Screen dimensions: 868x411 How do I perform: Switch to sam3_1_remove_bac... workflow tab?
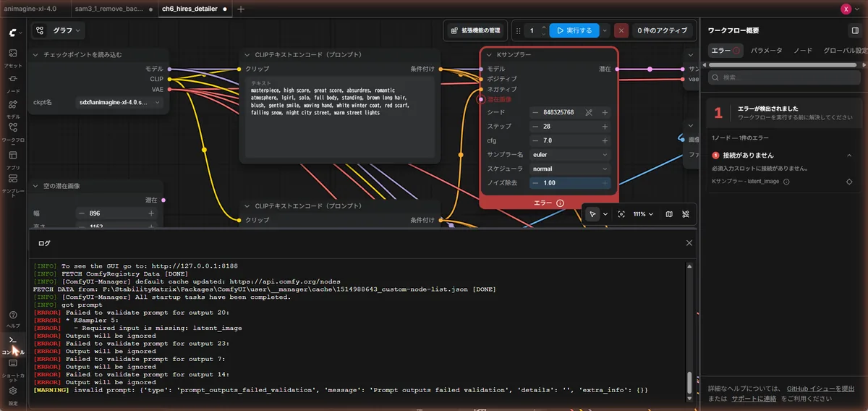[x=114, y=9]
